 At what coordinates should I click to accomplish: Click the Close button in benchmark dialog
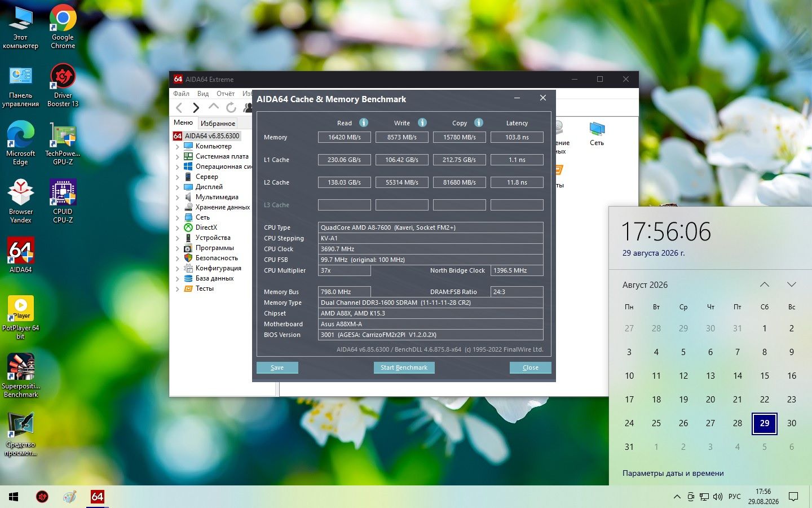tap(530, 367)
